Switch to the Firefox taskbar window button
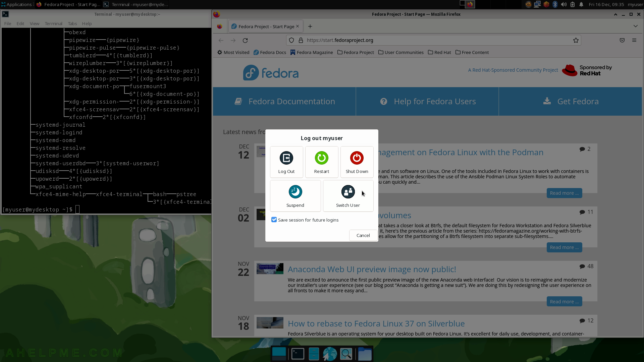This screenshot has height=362, width=644. pyautogui.click(x=68, y=4)
